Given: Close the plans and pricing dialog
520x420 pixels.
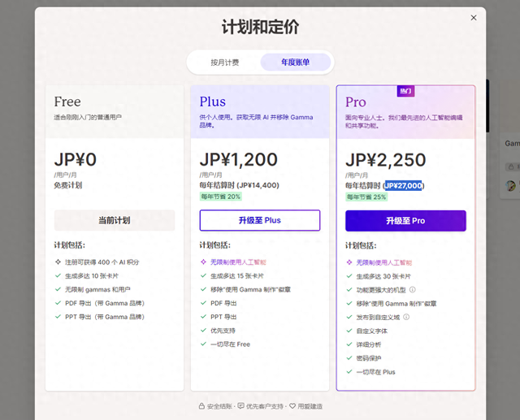Looking at the screenshot, I should [x=474, y=18].
